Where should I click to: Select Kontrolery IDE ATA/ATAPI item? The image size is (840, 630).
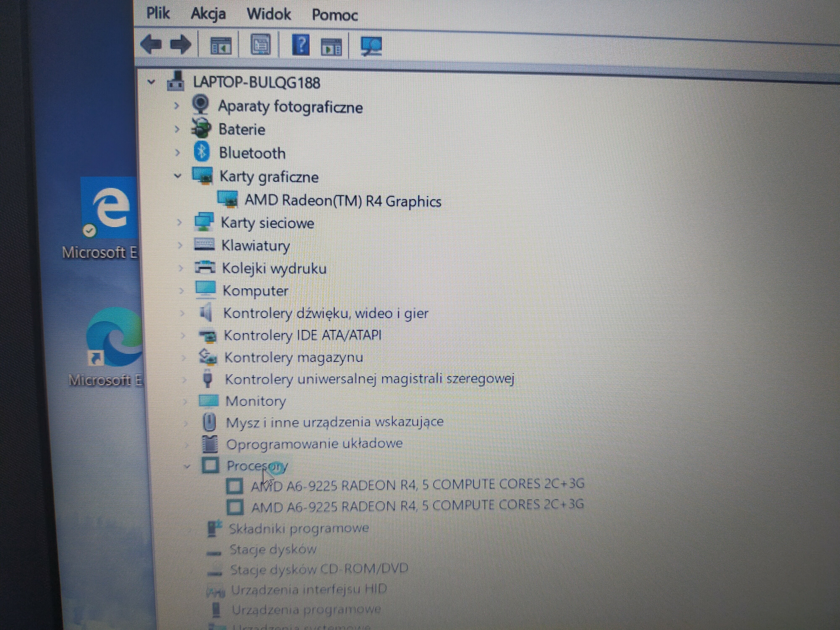(302, 335)
